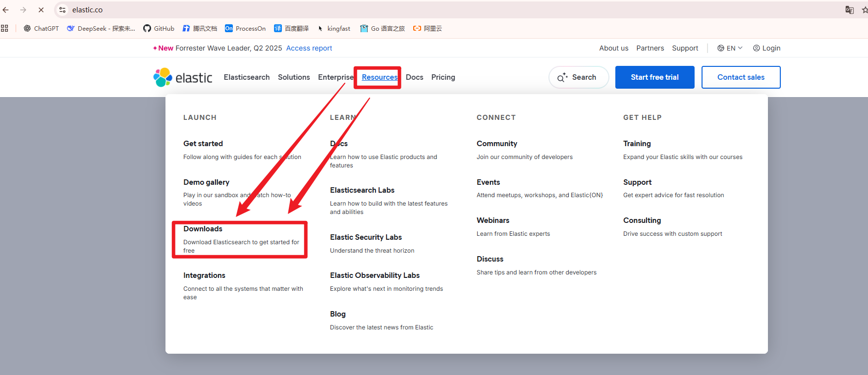Open the kingfast bookmark
Screen dimensions: 868x375
[x=333, y=28]
